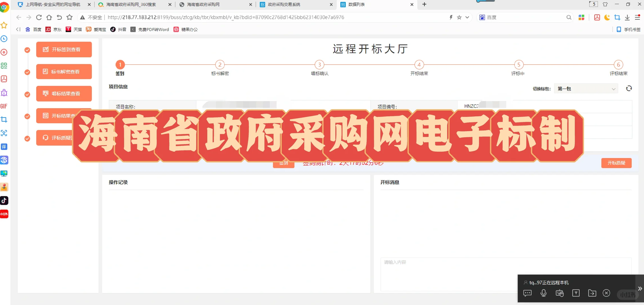This screenshot has height=305, width=644.
Task: Open the translate (译) tool in the sidebar
Action: (4, 147)
